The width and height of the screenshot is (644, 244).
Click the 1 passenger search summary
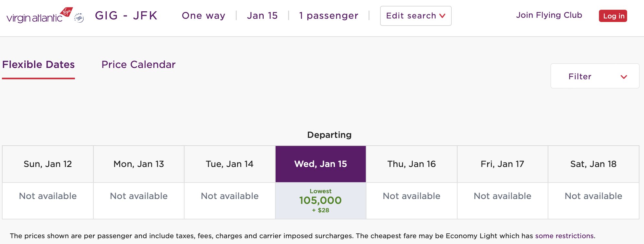pyautogui.click(x=328, y=16)
